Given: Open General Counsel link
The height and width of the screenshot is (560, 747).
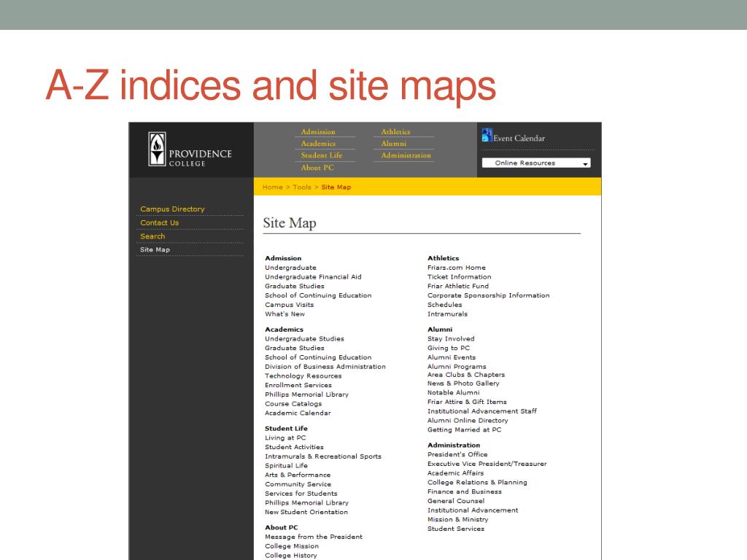Looking at the screenshot, I should click(x=456, y=501).
